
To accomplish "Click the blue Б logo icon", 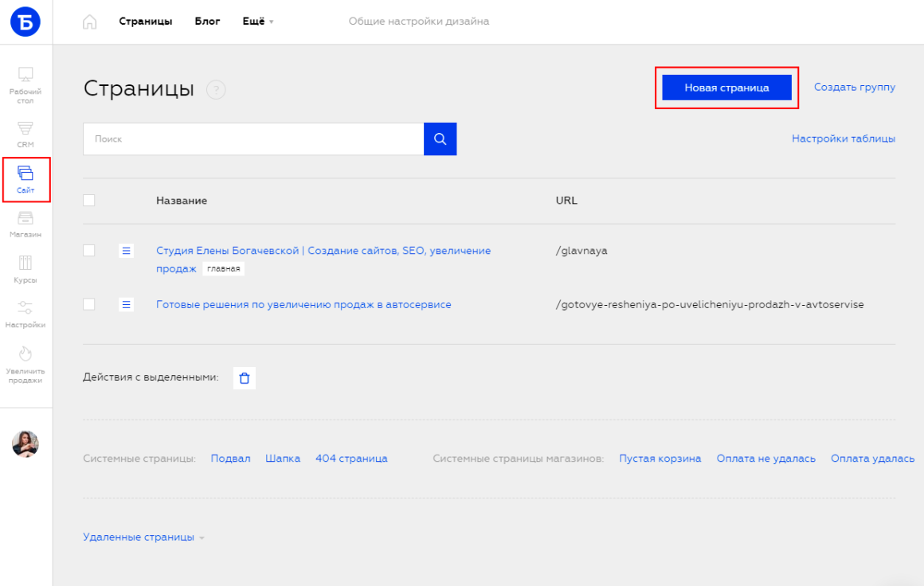I will click(x=25, y=21).
